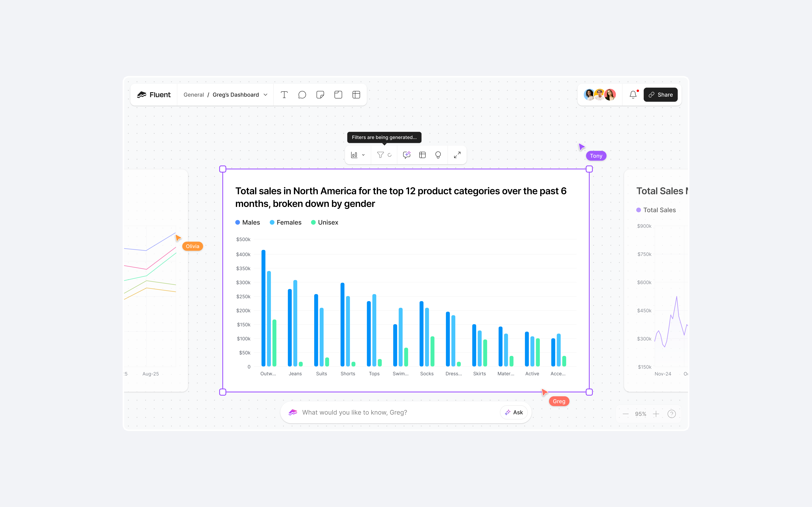Toggle the Females legend series
Screen dimensions: 812x507
coord(286,222)
